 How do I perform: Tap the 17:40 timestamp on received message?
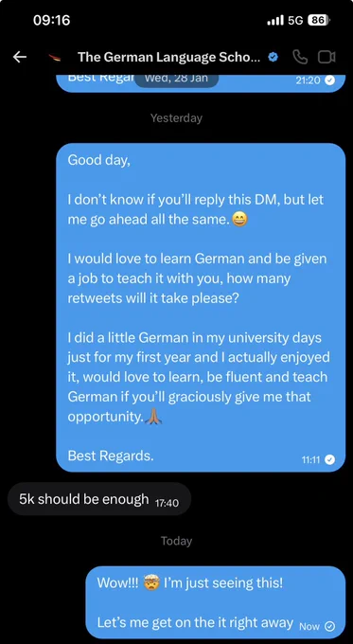168,502
